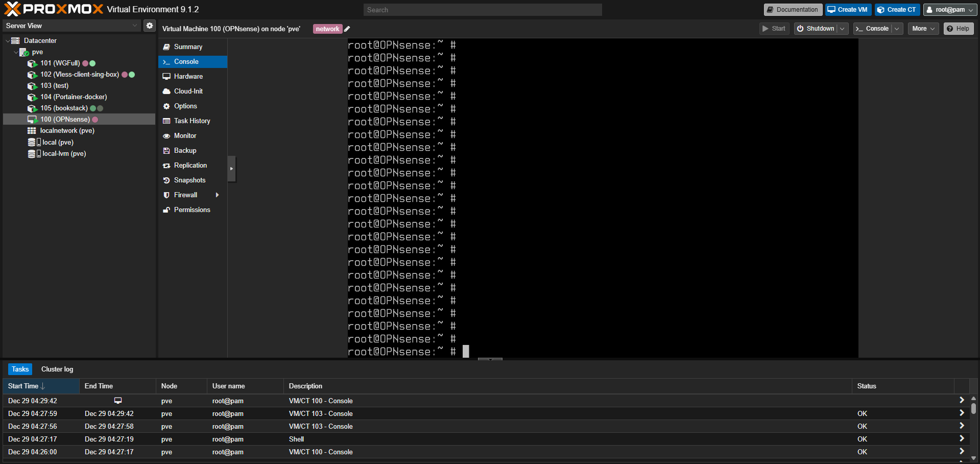Screen dimensions: 980x464
Task: Open the Options menu item
Action: click(x=193, y=106)
